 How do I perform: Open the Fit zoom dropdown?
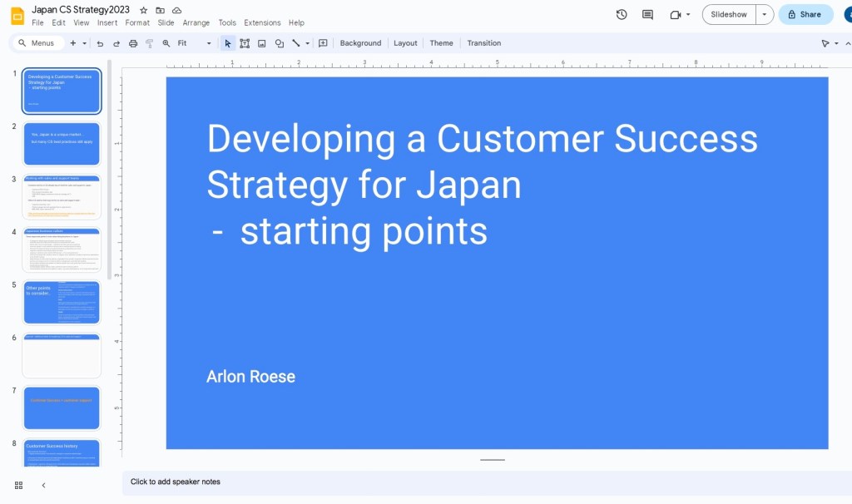point(207,42)
